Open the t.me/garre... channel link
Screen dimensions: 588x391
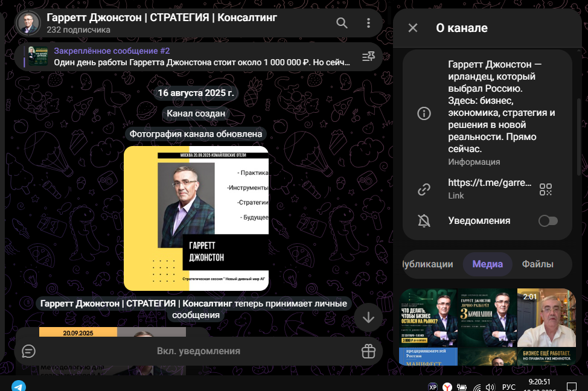pyautogui.click(x=490, y=183)
